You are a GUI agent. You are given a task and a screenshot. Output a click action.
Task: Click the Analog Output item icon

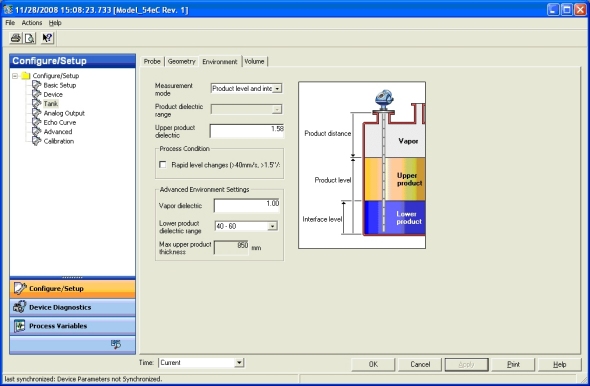tap(36, 113)
